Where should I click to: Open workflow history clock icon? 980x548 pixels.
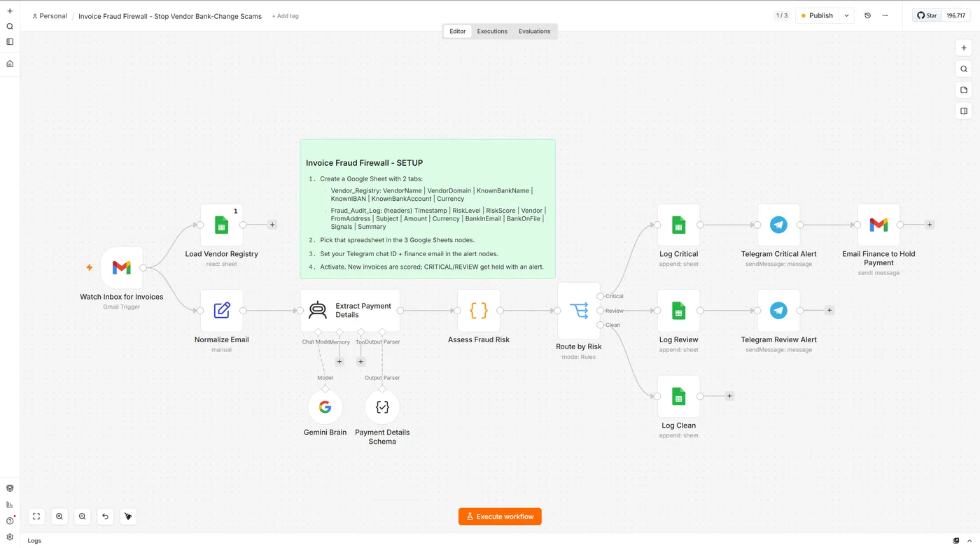[x=867, y=15]
